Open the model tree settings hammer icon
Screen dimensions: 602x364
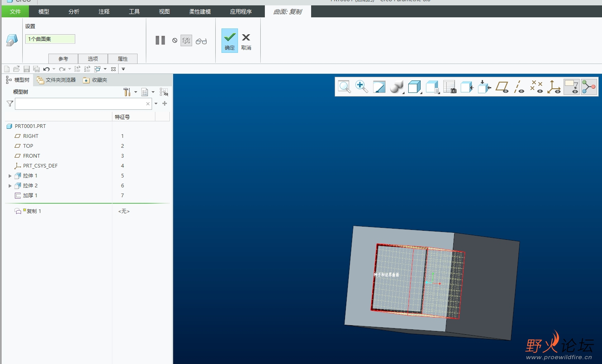click(127, 92)
